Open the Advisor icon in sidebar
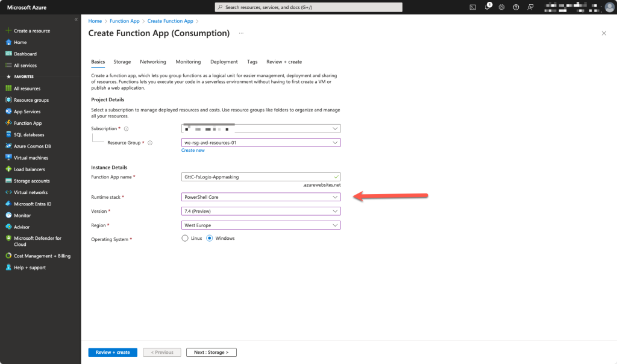This screenshot has height=364, width=617. [8, 227]
